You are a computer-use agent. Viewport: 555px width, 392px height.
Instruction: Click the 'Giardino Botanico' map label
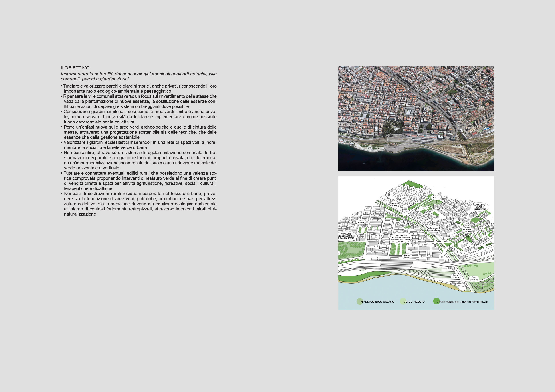pos(436,197)
